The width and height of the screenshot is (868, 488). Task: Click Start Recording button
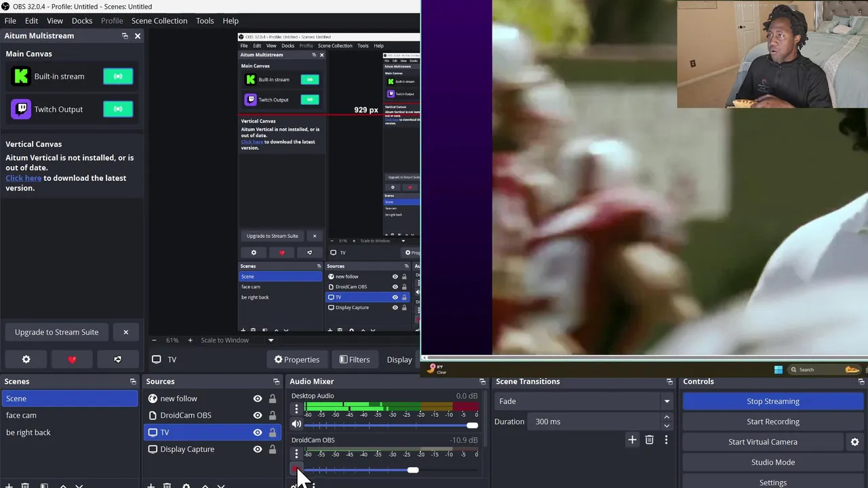click(773, 422)
